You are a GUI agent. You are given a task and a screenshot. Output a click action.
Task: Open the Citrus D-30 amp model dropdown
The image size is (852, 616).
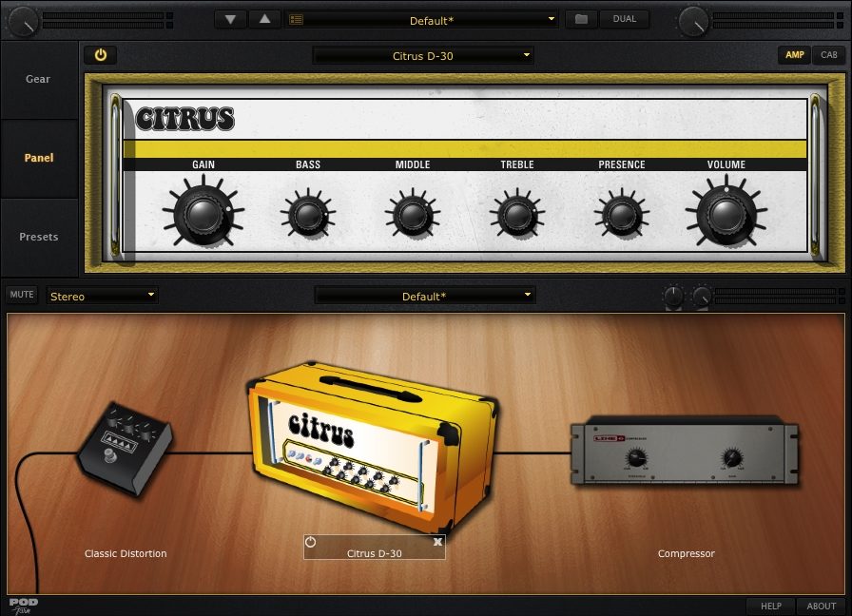click(x=423, y=55)
